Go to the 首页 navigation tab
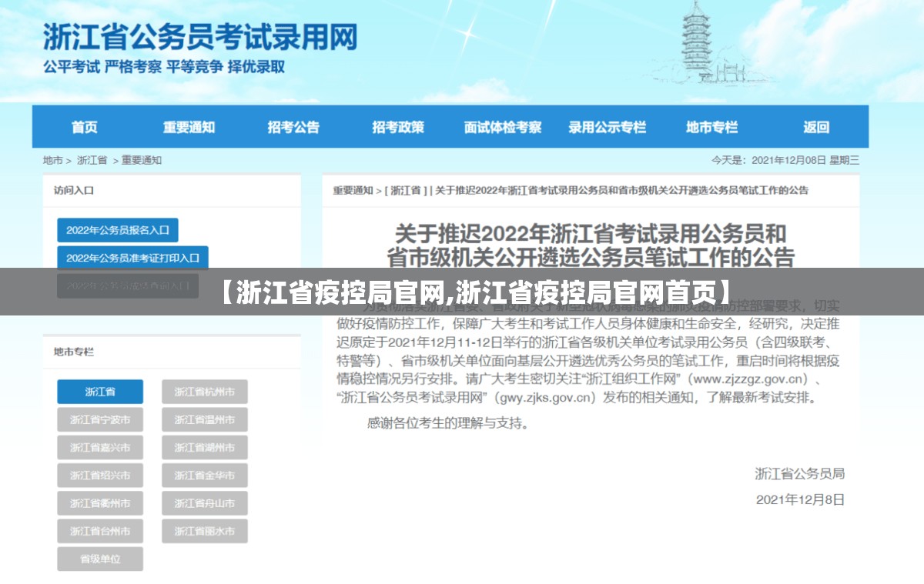This screenshot has width=924, height=584. 85,127
